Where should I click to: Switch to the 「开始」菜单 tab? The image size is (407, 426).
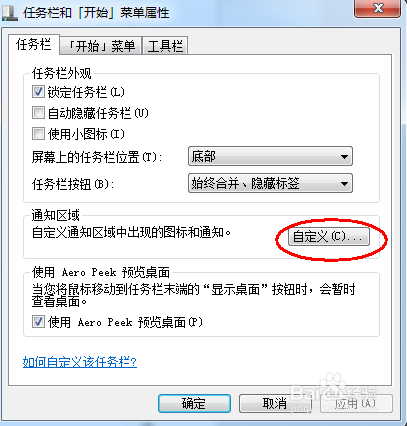coord(101,46)
